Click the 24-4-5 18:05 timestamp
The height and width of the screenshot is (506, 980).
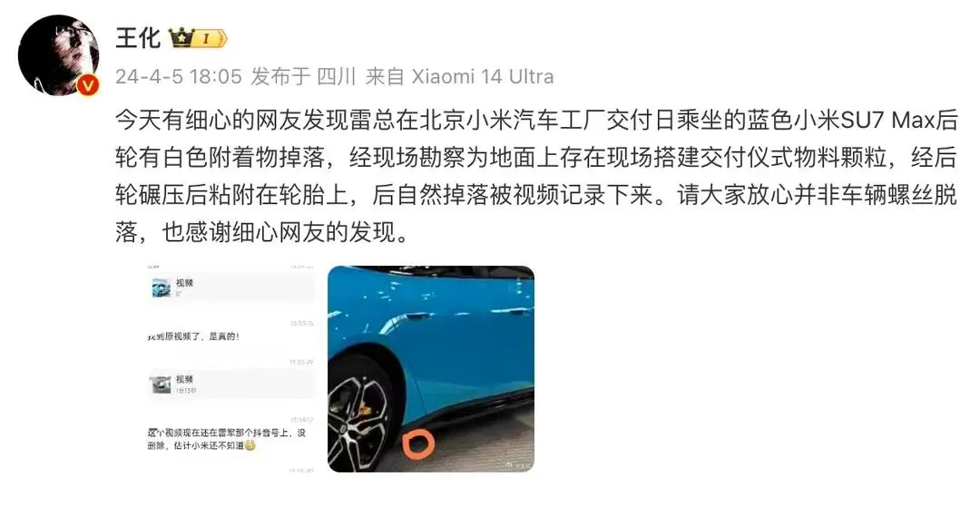pyautogui.click(x=178, y=76)
